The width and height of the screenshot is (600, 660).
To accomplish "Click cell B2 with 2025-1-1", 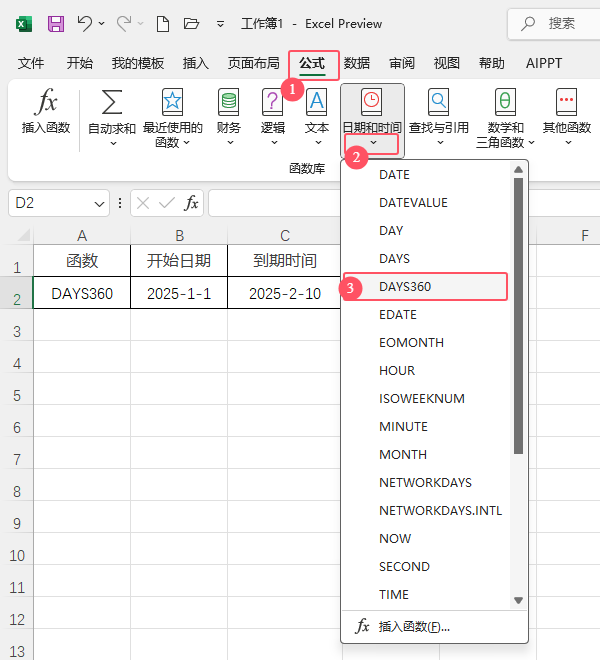I will coord(179,293).
